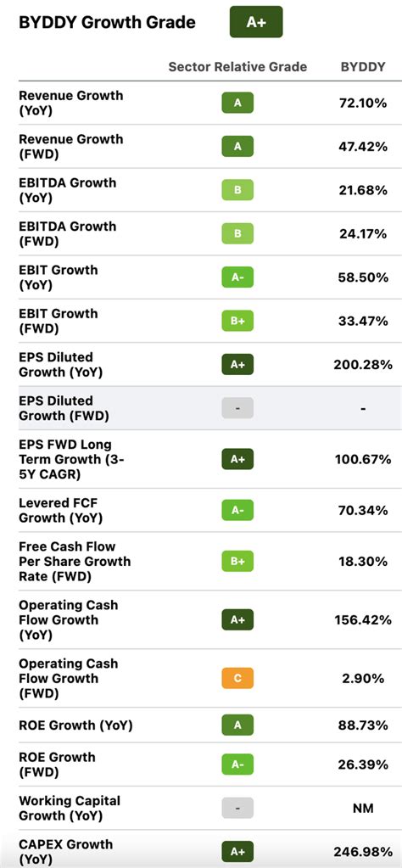The image size is (402, 868).
Task: Click the Working Capital Growth (YoY) label
Action: click(x=70, y=809)
